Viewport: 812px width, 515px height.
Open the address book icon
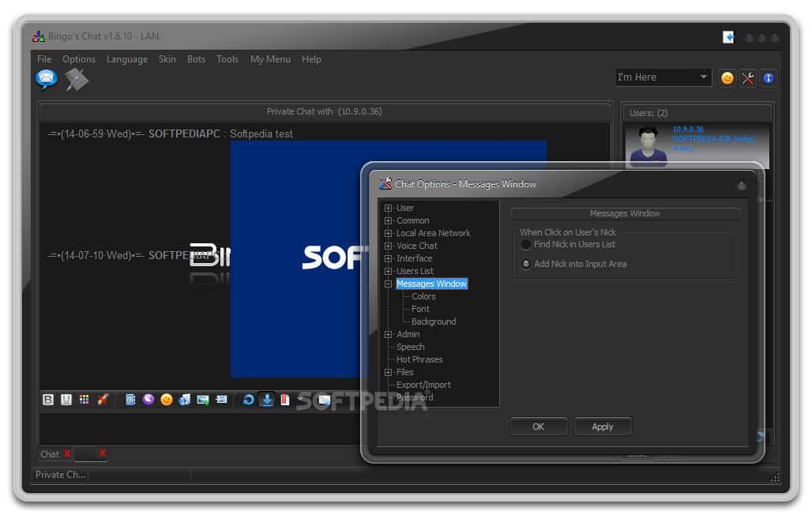(130, 400)
